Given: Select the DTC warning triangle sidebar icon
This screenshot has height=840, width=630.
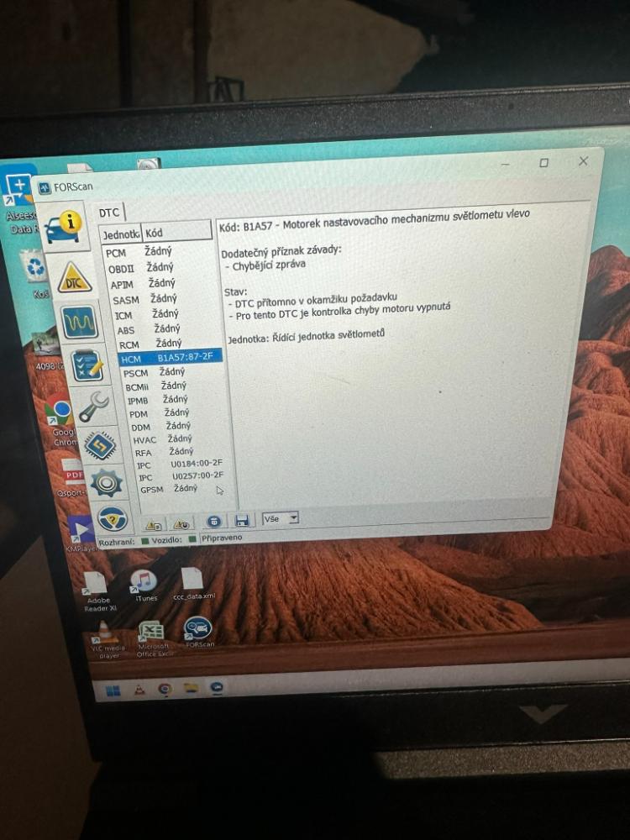Looking at the screenshot, I should coord(75,278).
